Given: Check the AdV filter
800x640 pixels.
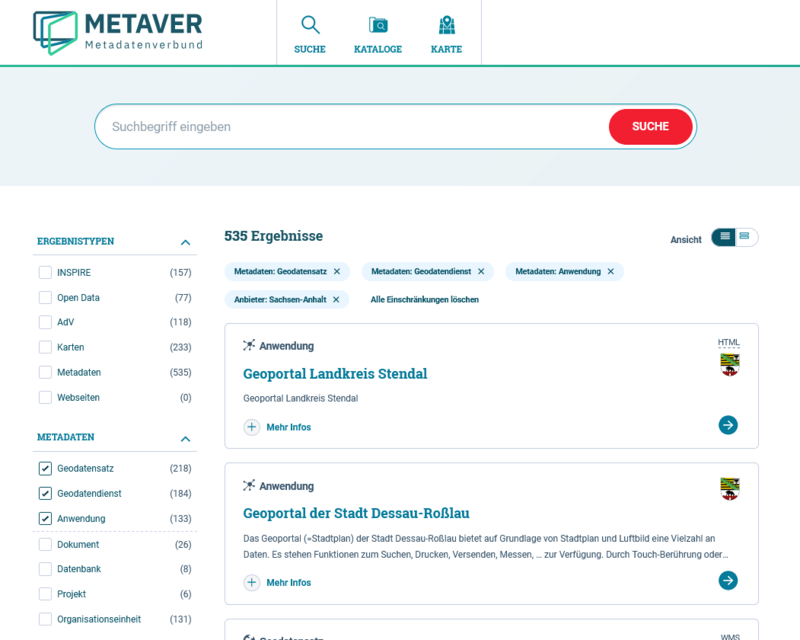Looking at the screenshot, I should click(45, 322).
